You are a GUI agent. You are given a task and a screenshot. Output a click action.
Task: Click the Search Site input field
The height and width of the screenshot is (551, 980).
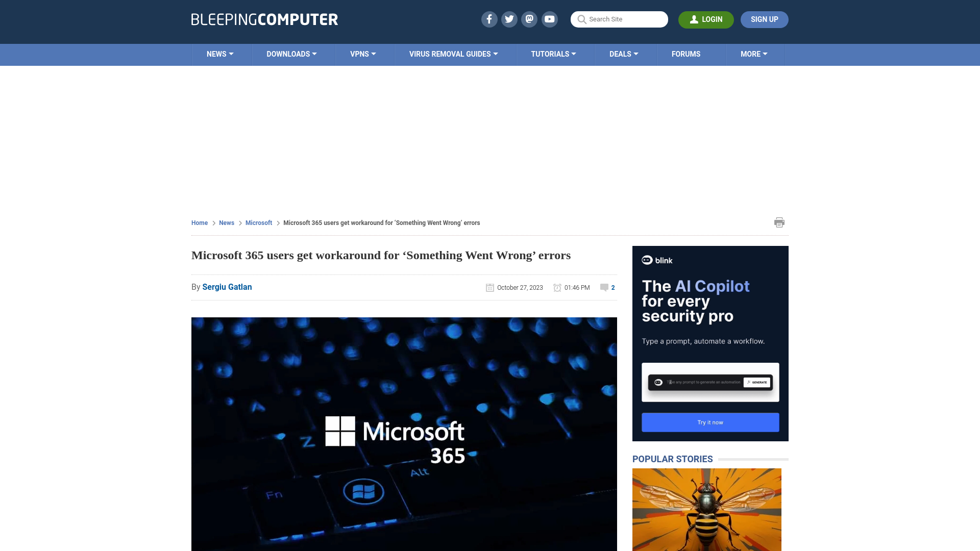click(x=619, y=19)
